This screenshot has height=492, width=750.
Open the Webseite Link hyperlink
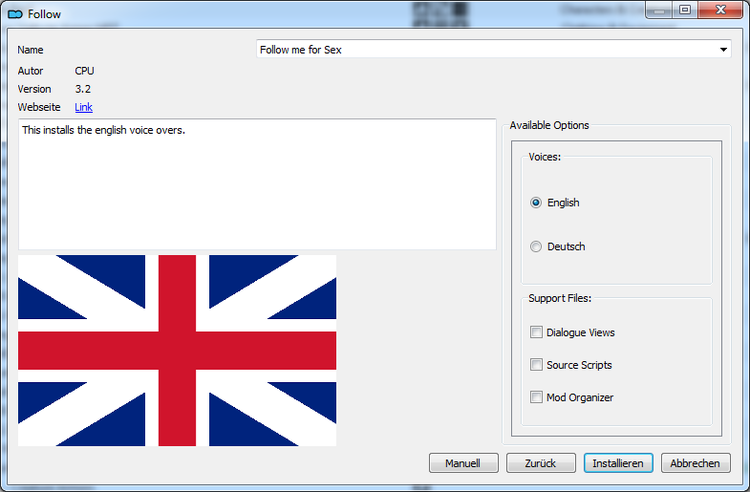(x=84, y=107)
